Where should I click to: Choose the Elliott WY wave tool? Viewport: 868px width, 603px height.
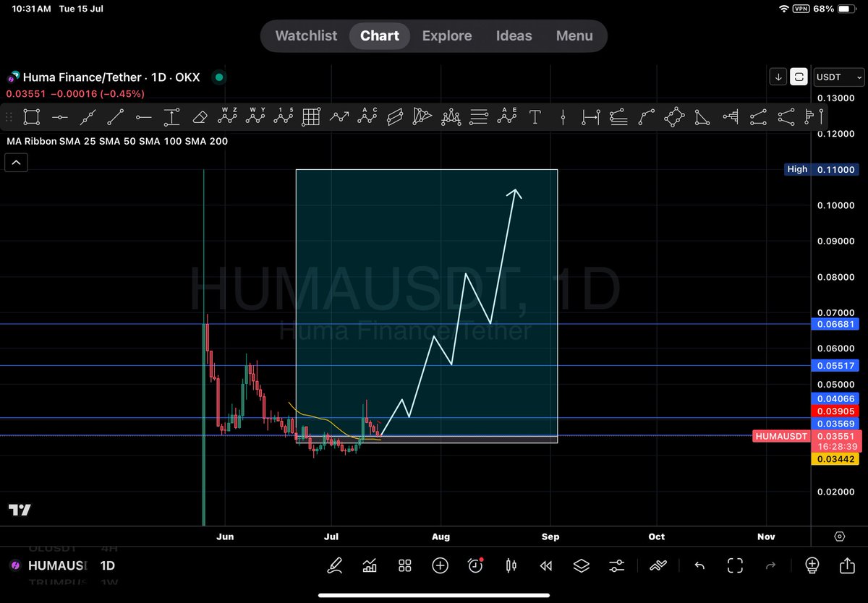pos(255,117)
